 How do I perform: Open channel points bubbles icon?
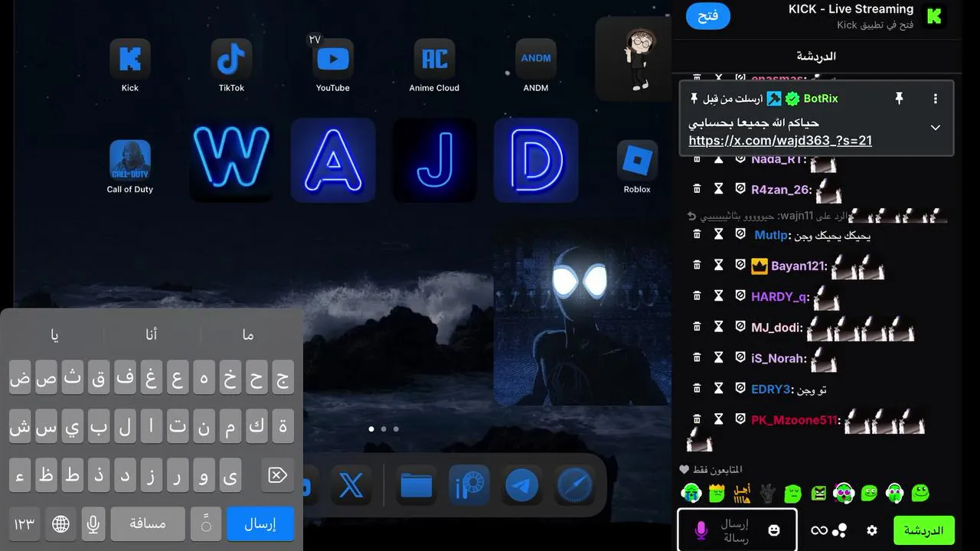[840, 530]
